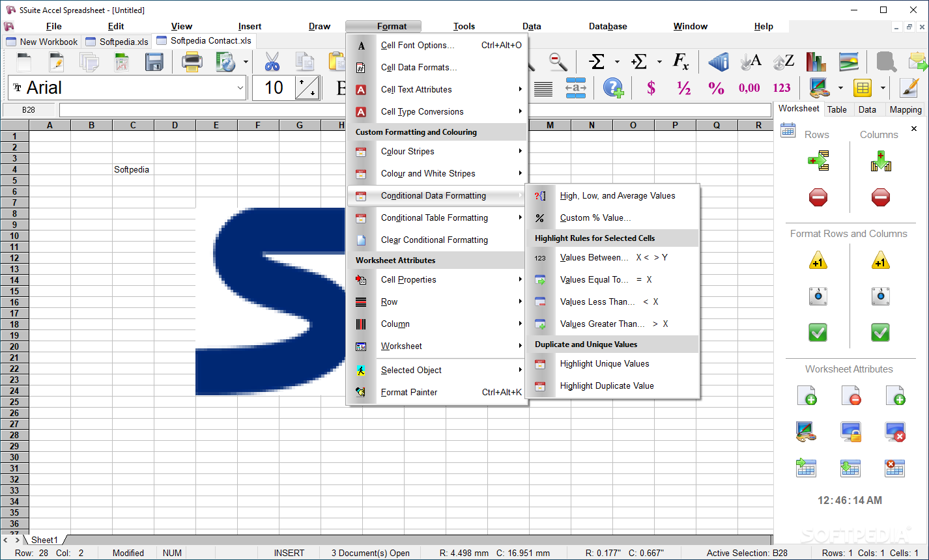Open the Table side panel tab
Screen dimensions: 929x560
point(836,109)
